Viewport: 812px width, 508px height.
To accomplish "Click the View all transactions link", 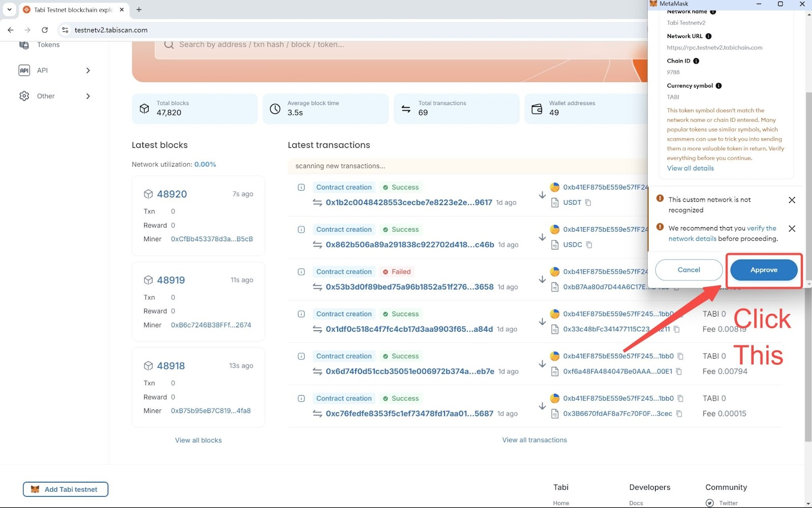I will (x=534, y=440).
